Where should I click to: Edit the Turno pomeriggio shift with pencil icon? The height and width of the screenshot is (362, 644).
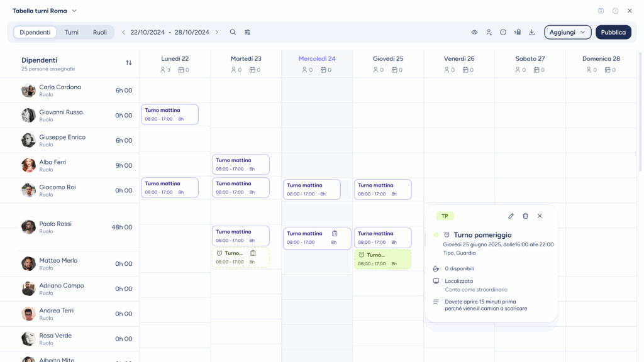pyautogui.click(x=511, y=216)
